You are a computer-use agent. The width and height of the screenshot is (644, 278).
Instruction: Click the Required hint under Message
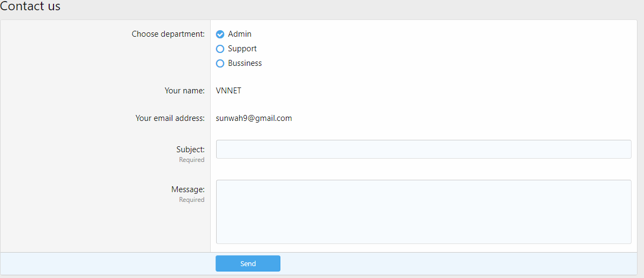[x=192, y=200]
